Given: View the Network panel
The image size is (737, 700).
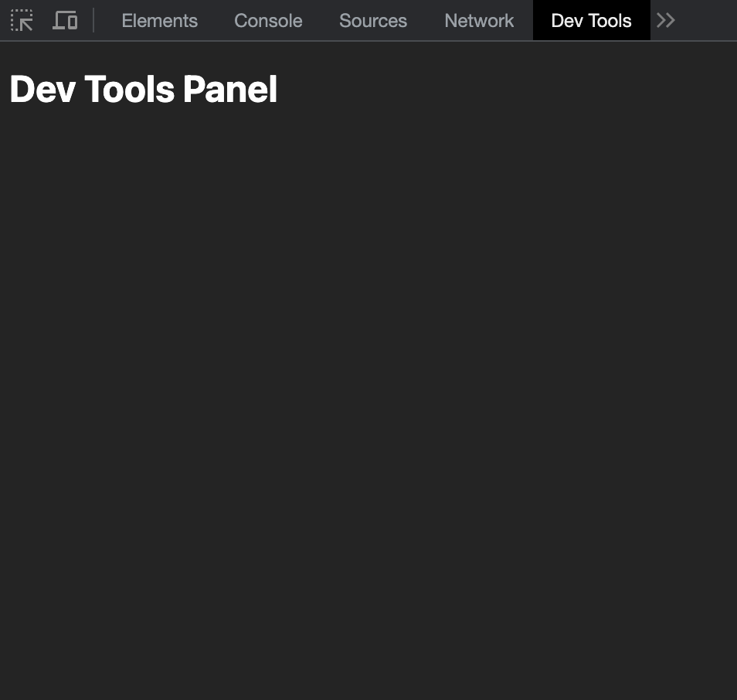Looking at the screenshot, I should tap(479, 20).
